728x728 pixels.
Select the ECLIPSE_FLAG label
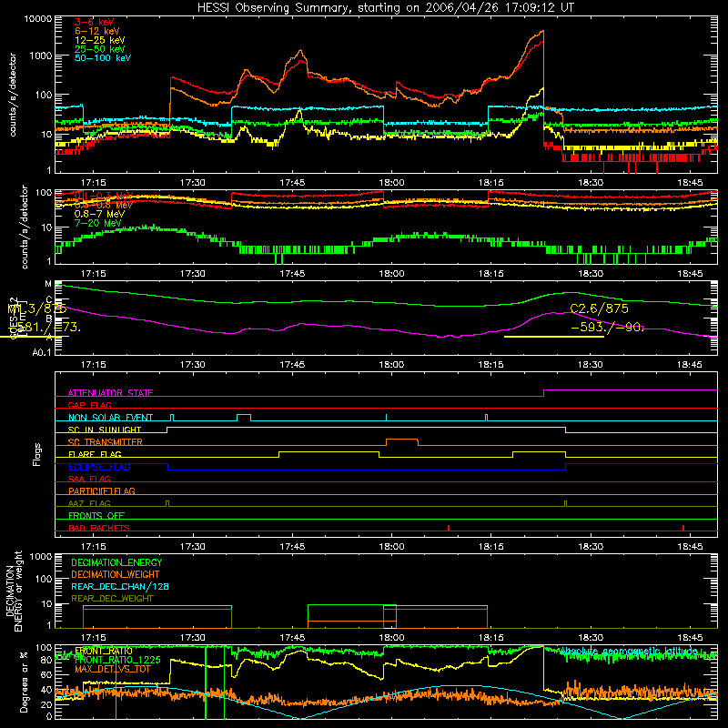(x=99, y=467)
